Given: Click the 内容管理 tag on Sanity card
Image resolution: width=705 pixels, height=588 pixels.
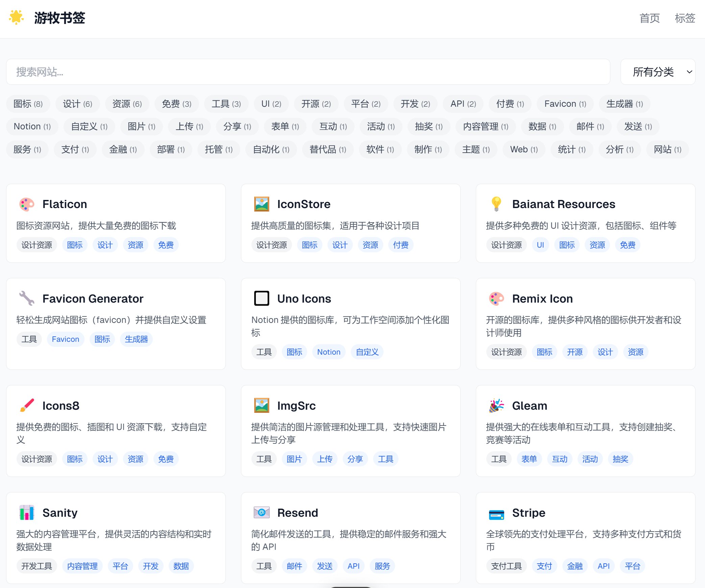Looking at the screenshot, I should [82, 566].
